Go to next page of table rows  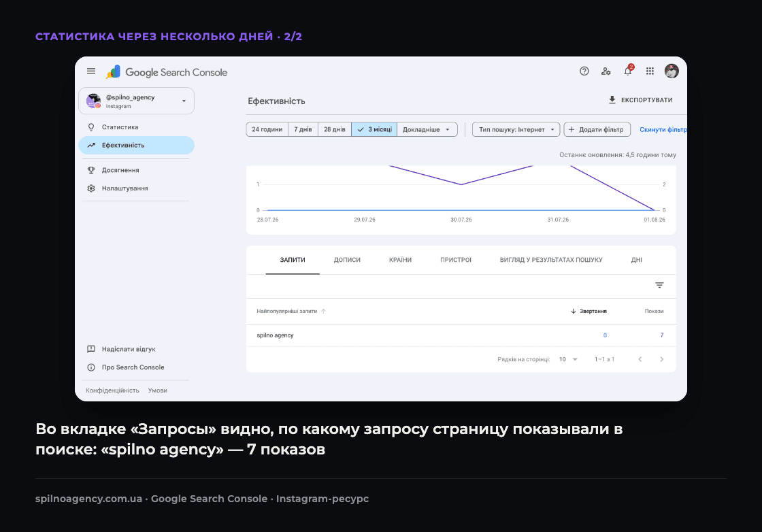[661, 359]
